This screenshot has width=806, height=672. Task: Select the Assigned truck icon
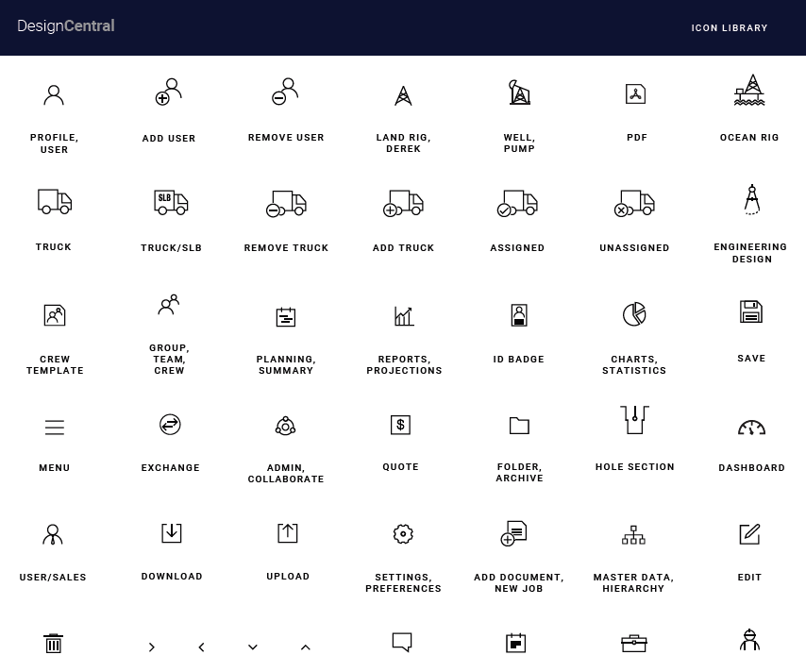click(517, 204)
